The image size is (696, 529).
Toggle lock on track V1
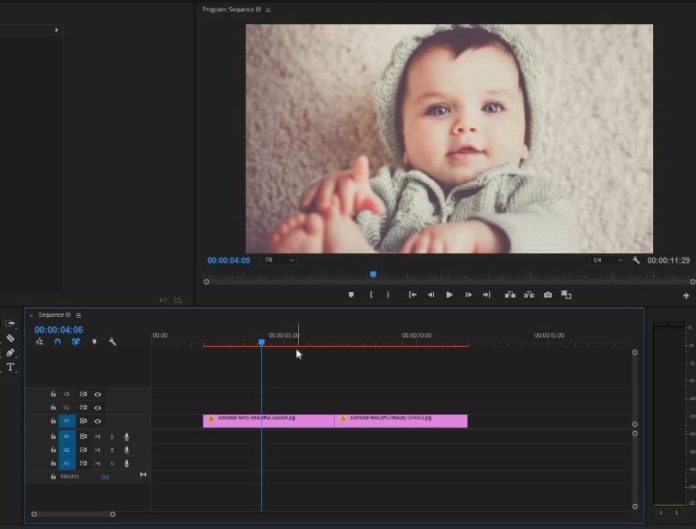pyautogui.click(x=54, y=422)
